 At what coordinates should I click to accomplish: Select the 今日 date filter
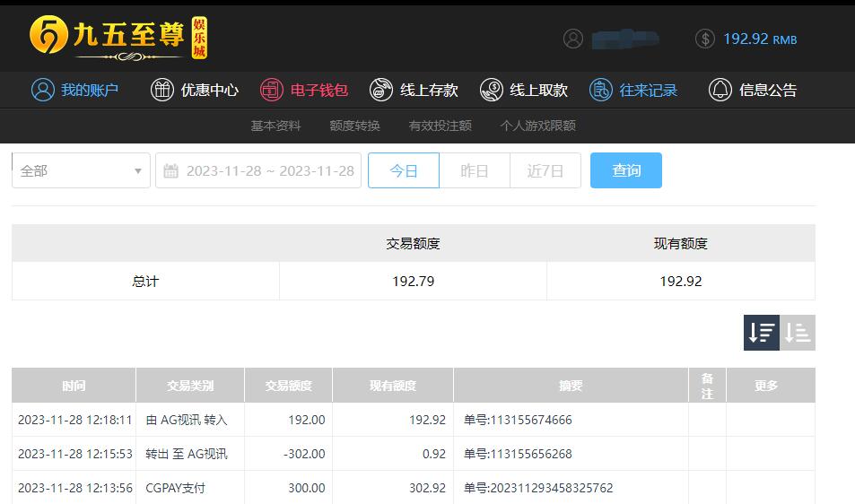pyautogui.click(x=404, y=170)
